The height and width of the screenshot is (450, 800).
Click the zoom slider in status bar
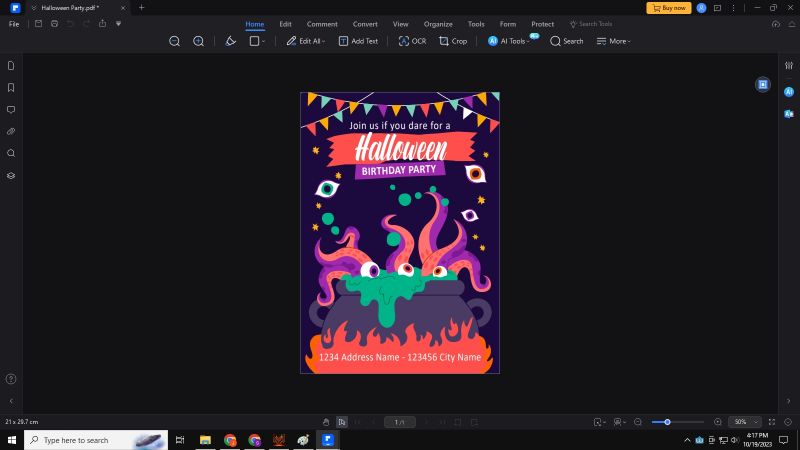tap(667, 422)
